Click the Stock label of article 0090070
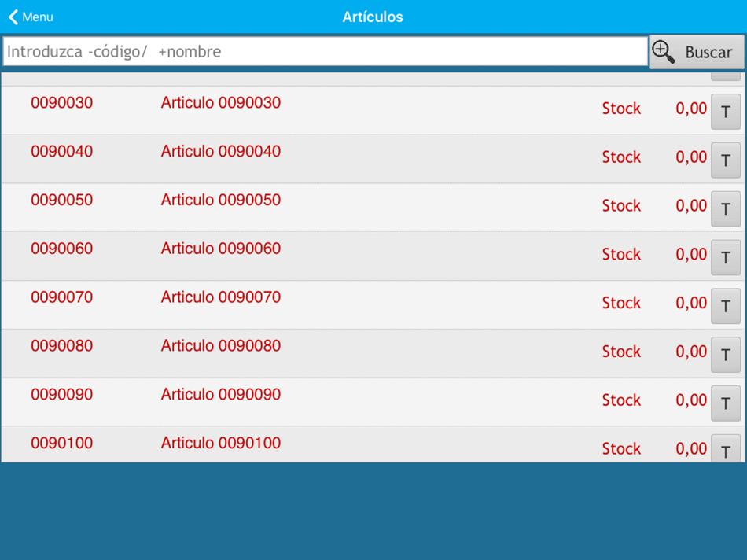Viewport: 747px width, 560px height. [621, 303]
